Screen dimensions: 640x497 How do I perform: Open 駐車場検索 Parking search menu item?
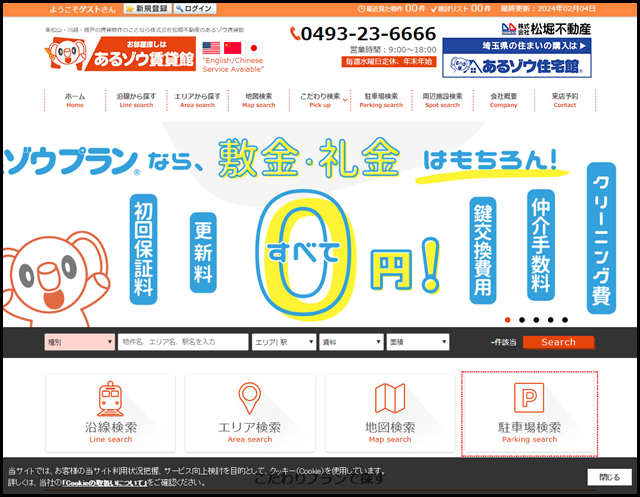click(381, 100)
